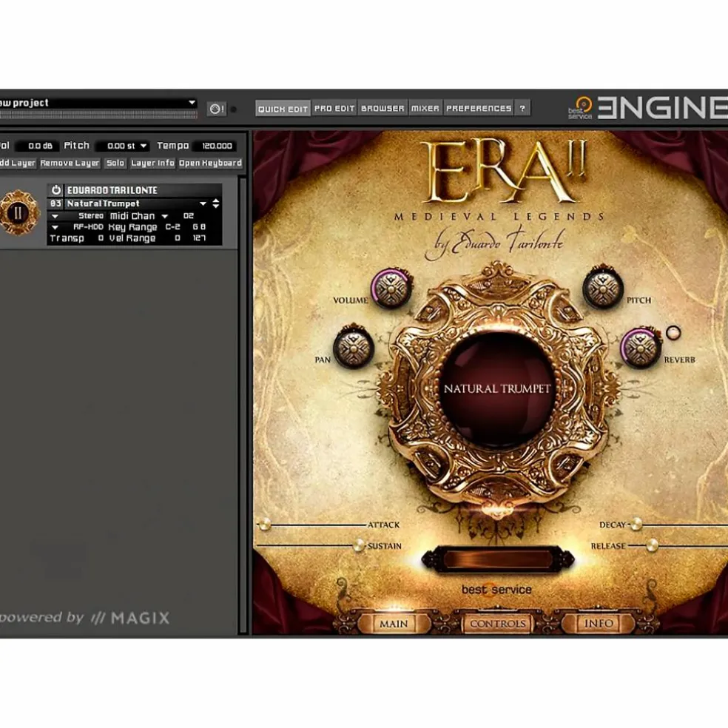Switch to the Quick Edit tab
Screen dimensions: 728x728
283,109
